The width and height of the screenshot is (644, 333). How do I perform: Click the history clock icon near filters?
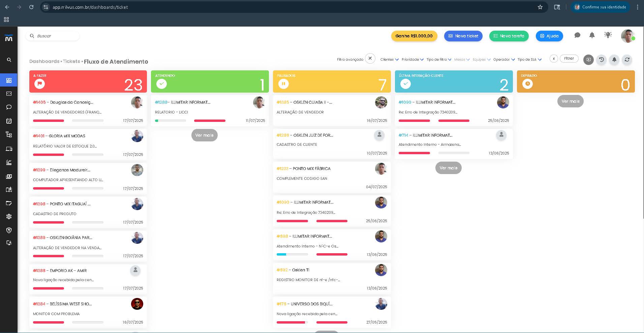(601, 60)
